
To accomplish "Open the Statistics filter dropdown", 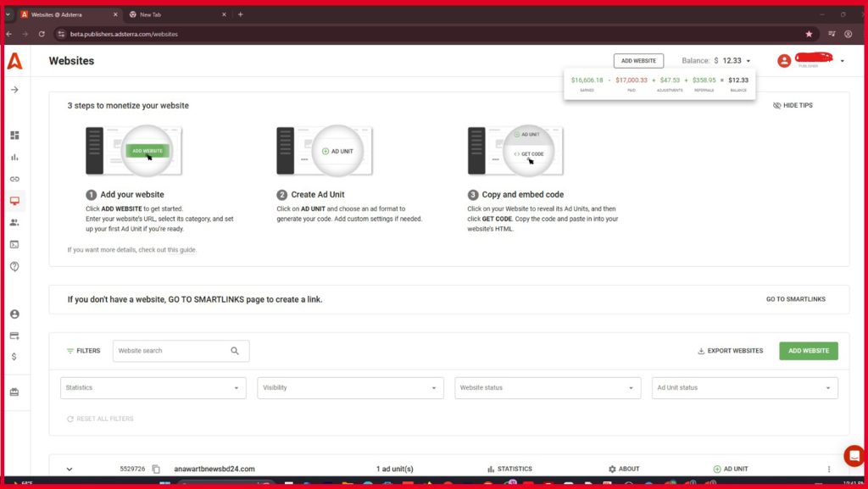I will pos(153,388).
